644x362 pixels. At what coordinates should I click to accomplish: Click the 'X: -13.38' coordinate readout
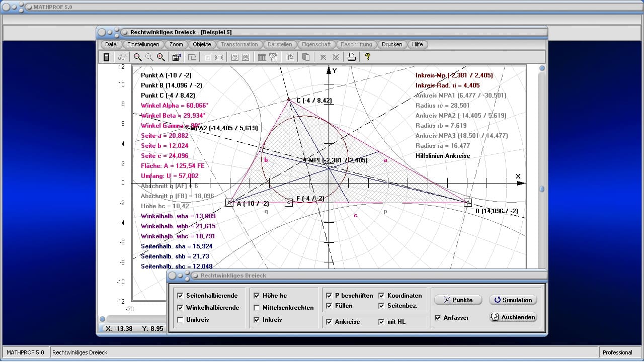click(120, 328)
